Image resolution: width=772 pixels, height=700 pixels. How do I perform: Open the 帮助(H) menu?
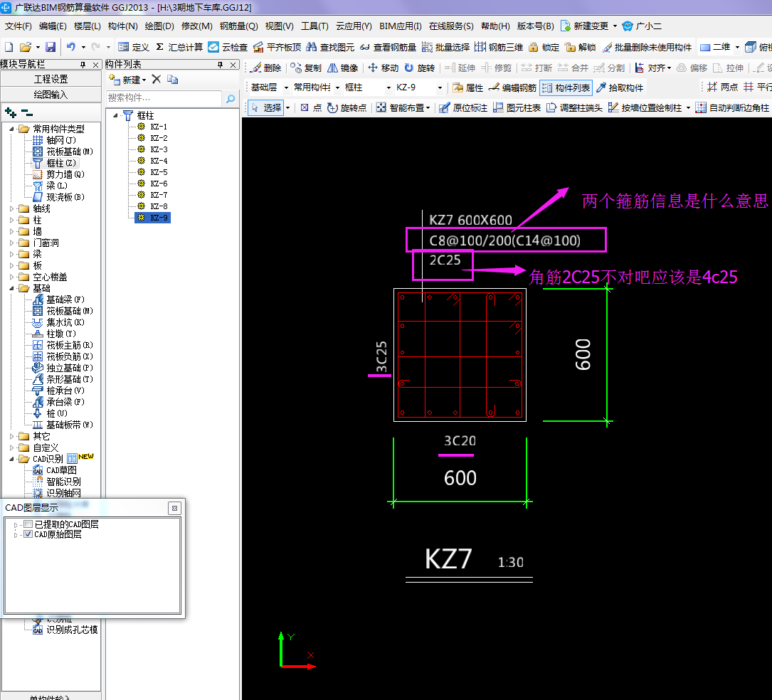(495, 26)
